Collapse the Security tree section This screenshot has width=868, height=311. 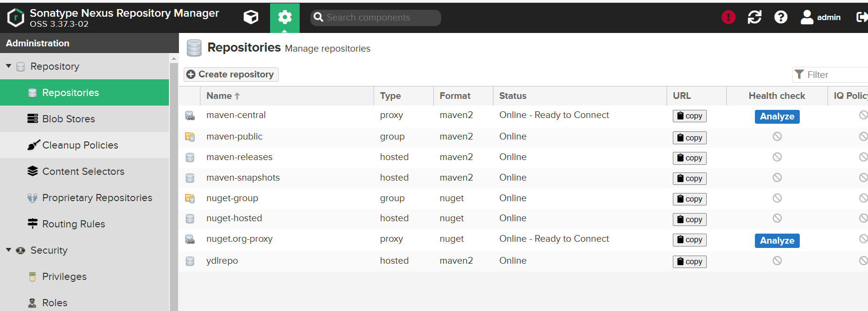(x=9, y=250)
